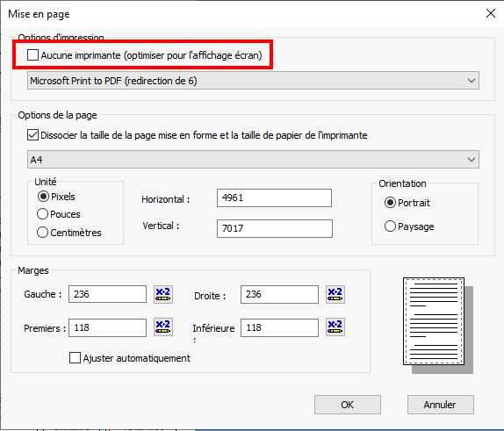Viewport: 504px width, 431px height.
Task: Select the Portrait orientation radio button
Action: [x=390, y=203]
